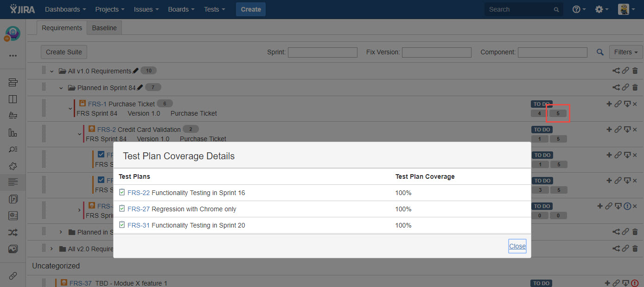Click the blue Create button

251,9
